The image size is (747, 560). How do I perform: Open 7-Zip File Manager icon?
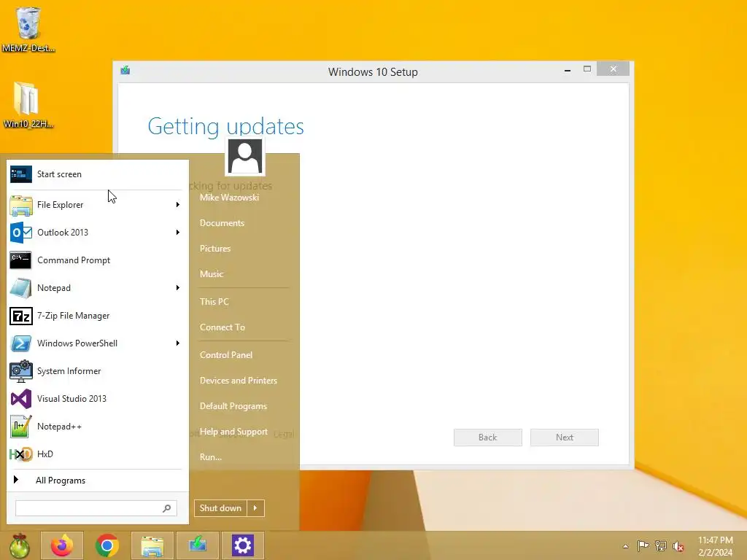(21, 316)
